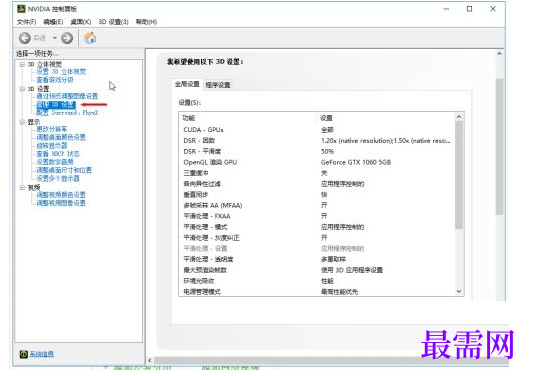Open the 桌面(K) menu
The image size is (533, 376).
click(x=81, y=22)
